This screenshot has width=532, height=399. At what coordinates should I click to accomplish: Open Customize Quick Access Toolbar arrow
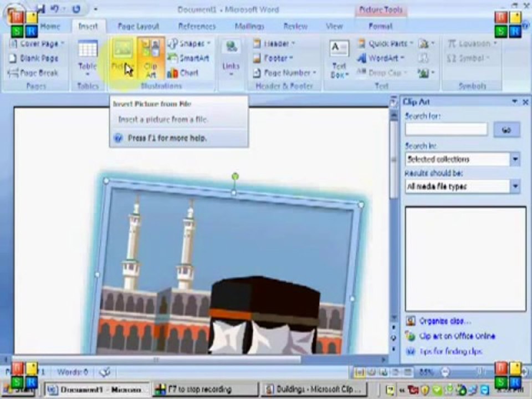(96, 9)
